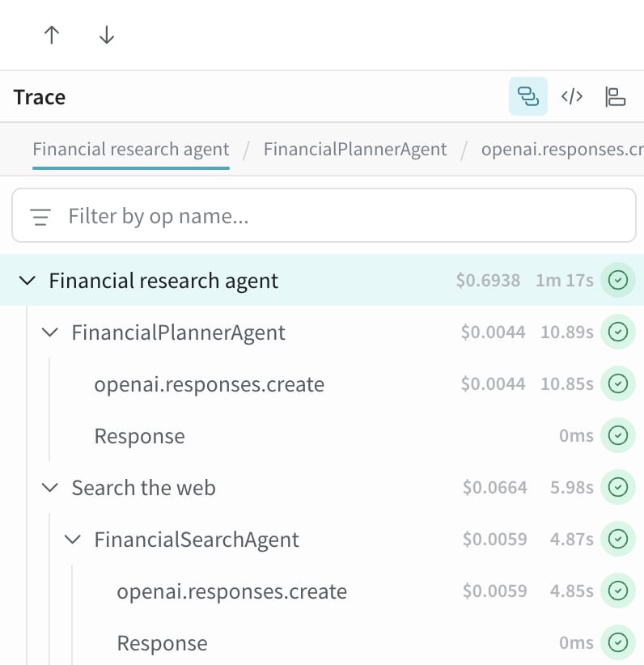This screenshot has height=665, width=644.
Task: Click the $0.0664 cost value
Action: [x=494, y=487]
